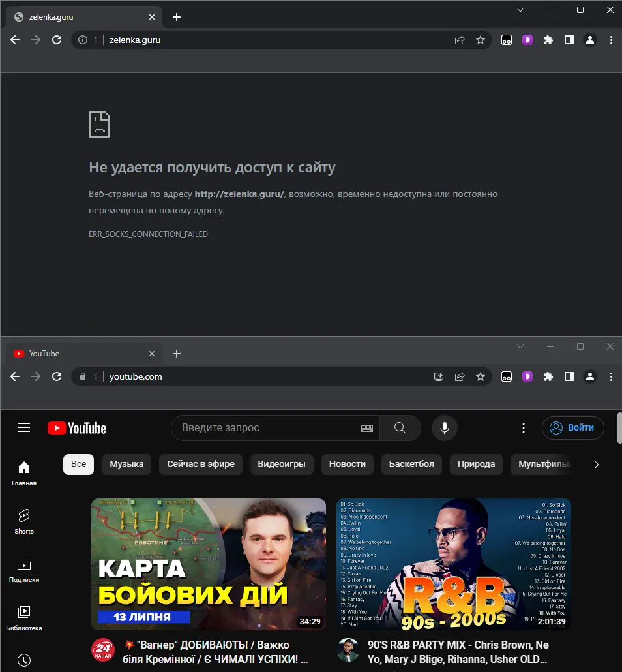
Task: Select the zelenka.guru tab
Action: point(84,17)
